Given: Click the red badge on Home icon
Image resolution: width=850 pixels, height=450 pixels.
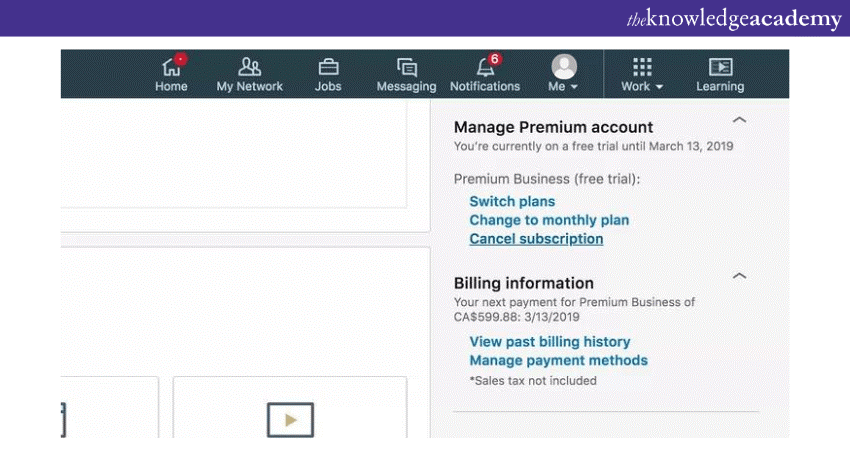Looking at the screenshot, I should 180,59.
